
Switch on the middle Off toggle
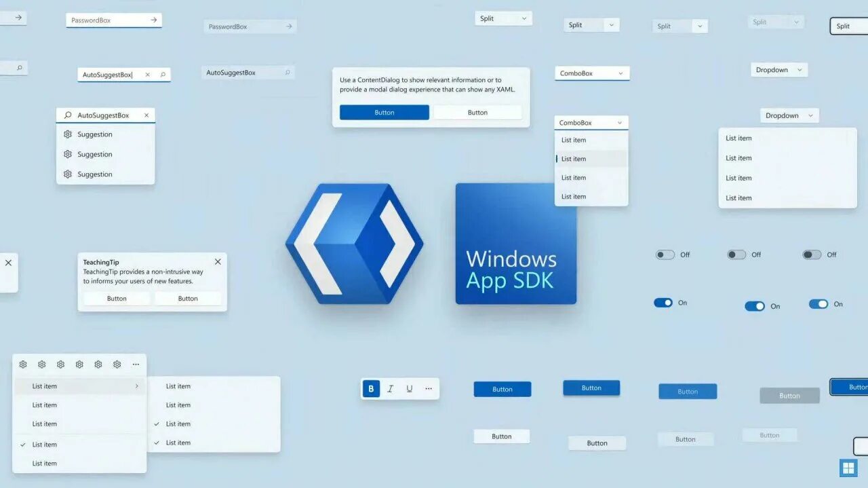736,254
